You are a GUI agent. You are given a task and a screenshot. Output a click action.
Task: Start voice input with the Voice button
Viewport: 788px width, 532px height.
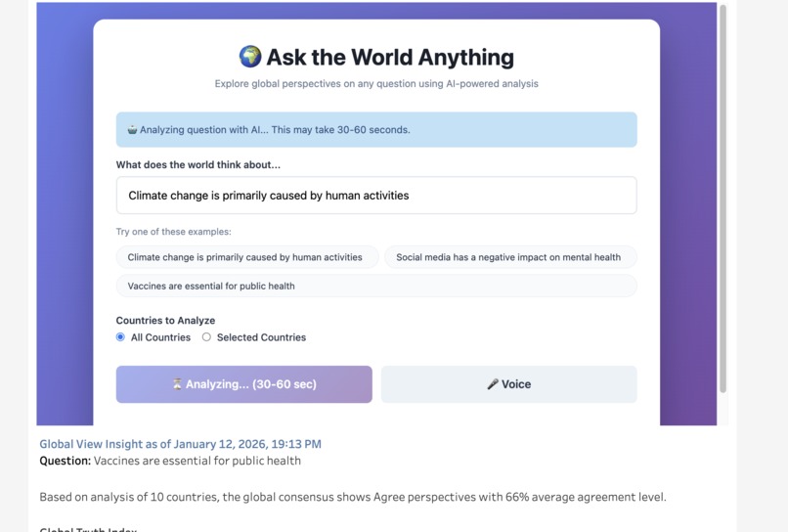509,384
